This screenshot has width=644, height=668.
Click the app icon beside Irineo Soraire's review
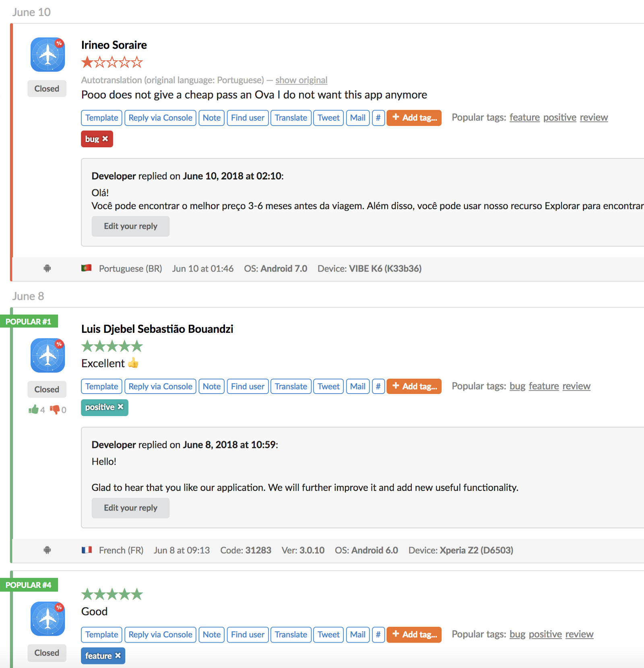coord(47,55)
